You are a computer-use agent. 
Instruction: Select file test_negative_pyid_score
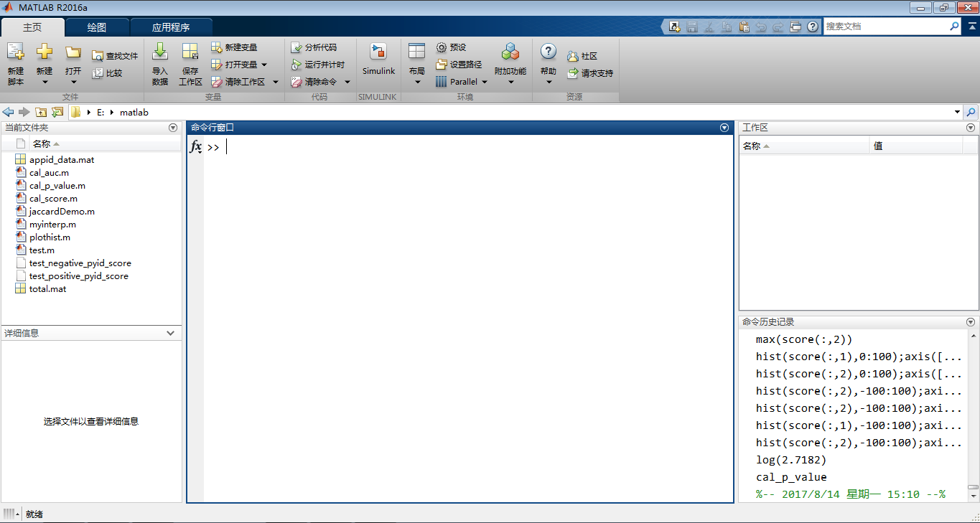point(80,263)
